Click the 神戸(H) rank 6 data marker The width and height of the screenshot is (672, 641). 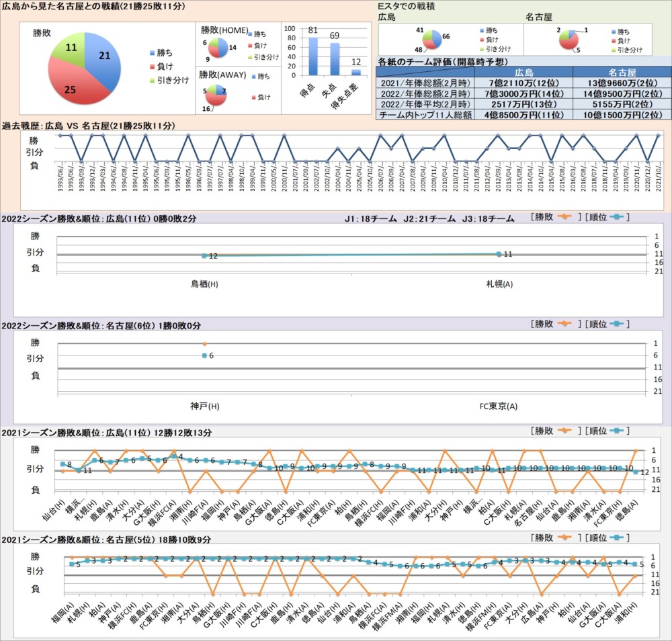[204, 355]
